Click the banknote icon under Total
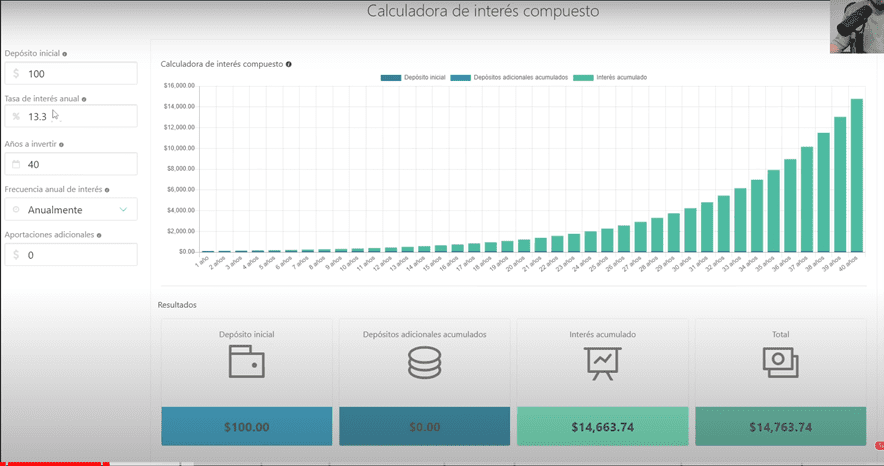The height and width of the screenshot is (466, 884). (780, 362)
